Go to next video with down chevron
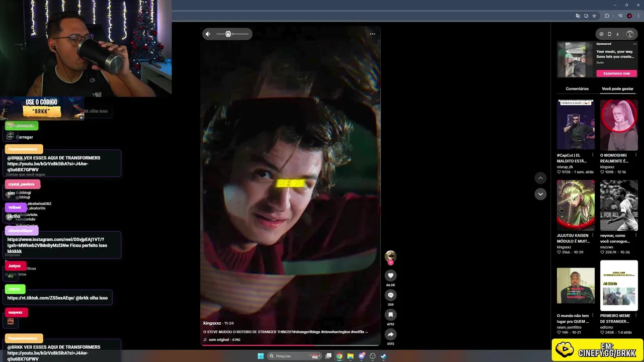644x362 pixels. coord(540,194)
